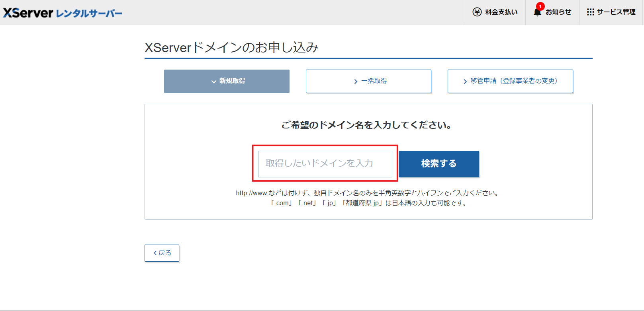The image size is (644, 311).
Task: Focus the 取得したいドメインを入力 field
Action: (325, 164)
